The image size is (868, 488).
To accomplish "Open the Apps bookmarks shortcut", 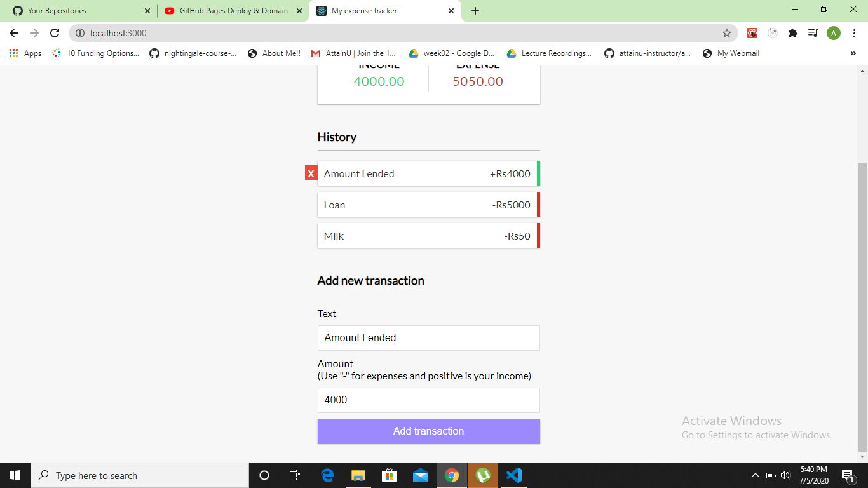I will 25,53.
